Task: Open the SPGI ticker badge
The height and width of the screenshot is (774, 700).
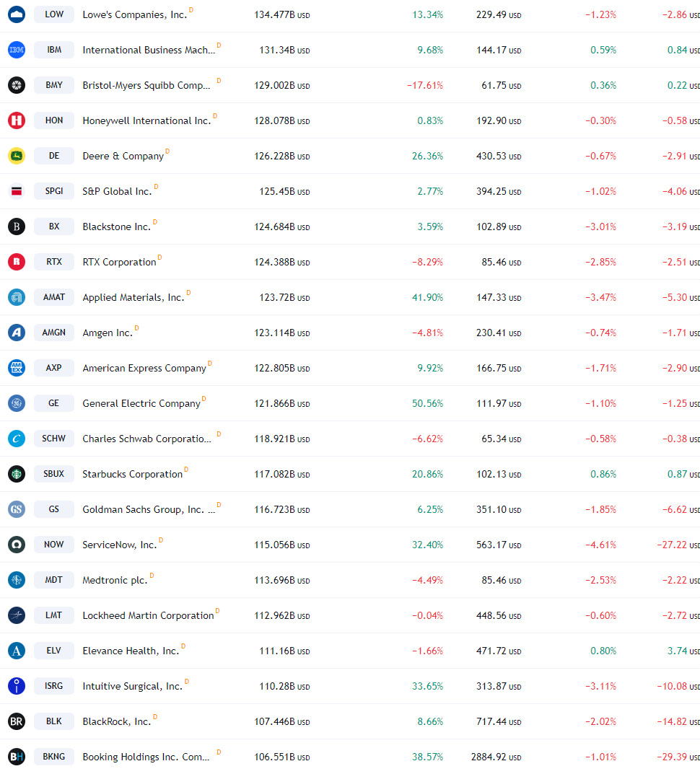Action: coord(54,191)
